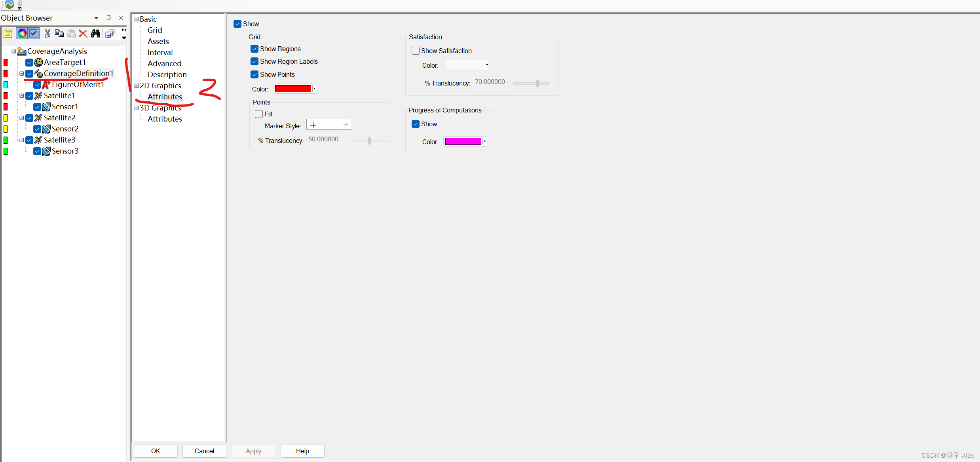This screenshot has width=980, height=462.
Task: Uncheck the Show Region Labels checkbox
Action: (x=254, y=61)
